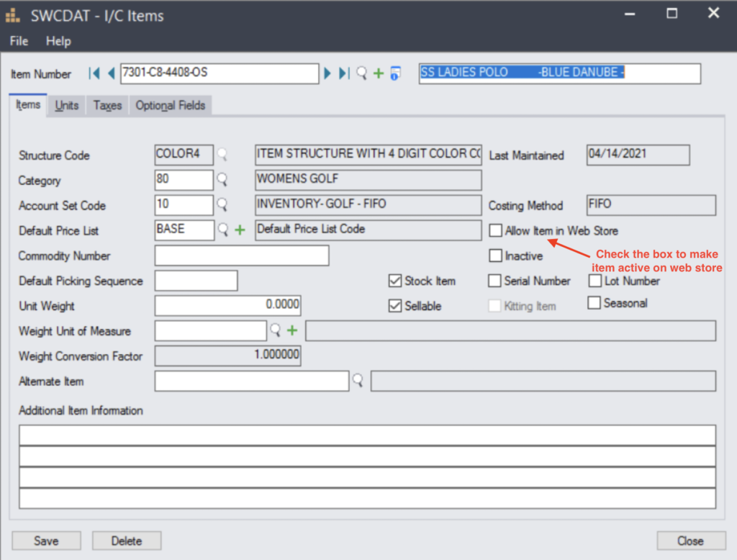Screen dimensions: 737x560
Task: Maximize the I/C Items window
Action: (x=672, y=14)
